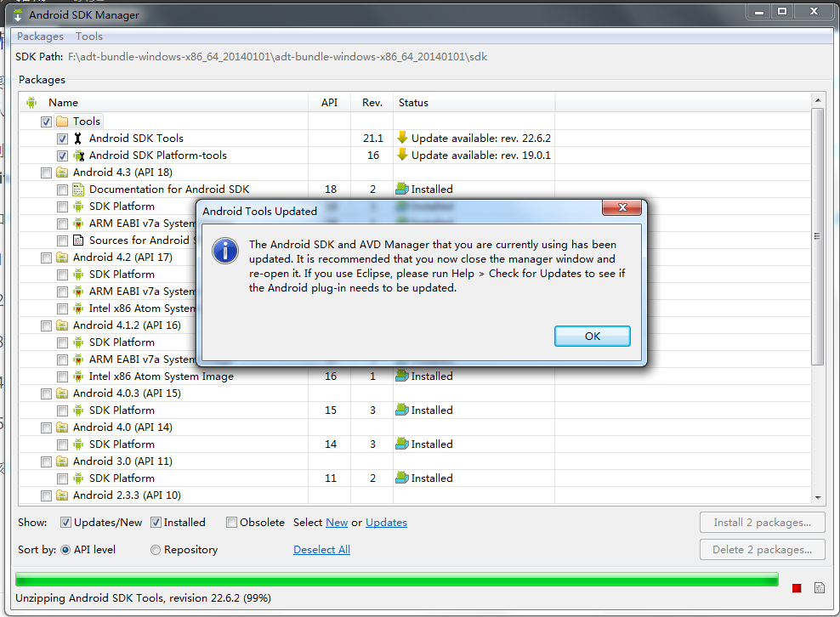This screenshot has width=840, height=617.
Task: Toggle the Tools folder checkbox
Action: pos(46,122)
